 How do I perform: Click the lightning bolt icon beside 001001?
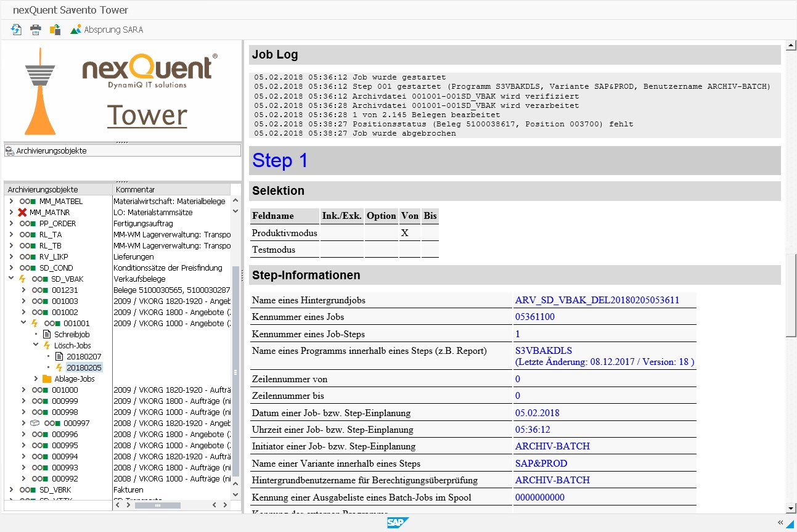35,323
